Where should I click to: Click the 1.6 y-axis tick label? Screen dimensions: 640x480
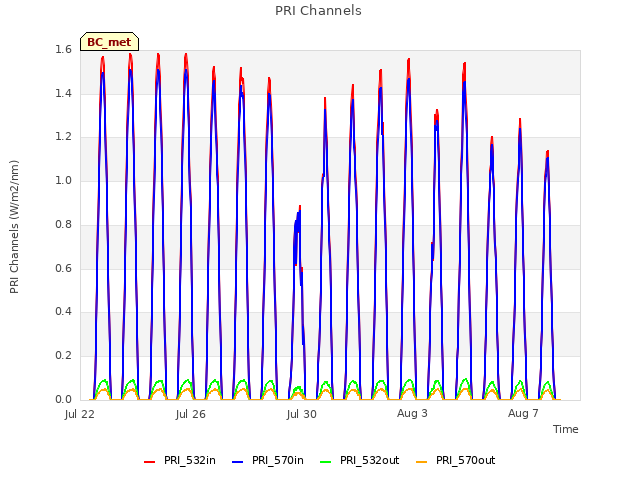coord(63,50)
